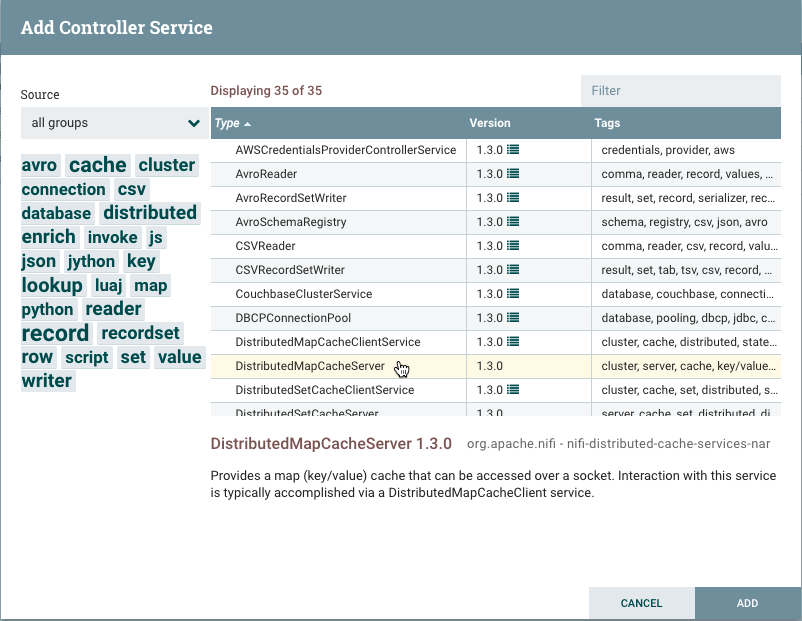Click version list icon in DistributedSetCacheClientService row
This screenshot has width=802, height=621.
pos(513,390)
